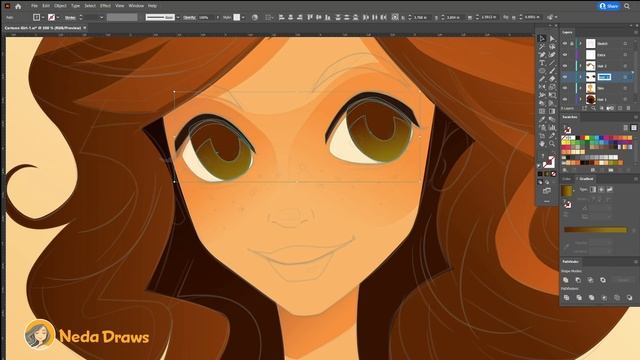
Task: Hide the Hair 2 layer
Action: (565, 66)
